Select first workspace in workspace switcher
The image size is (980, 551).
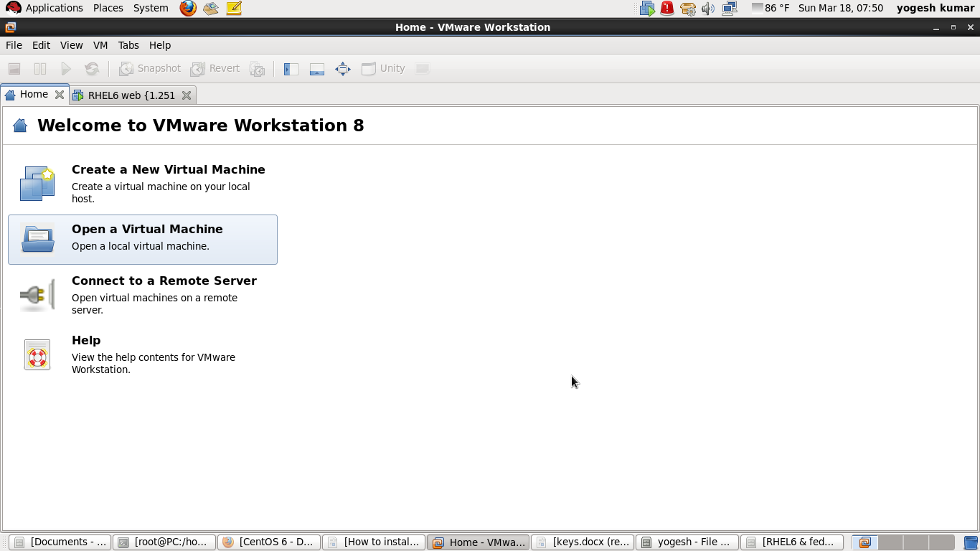[x=865, y=542]
